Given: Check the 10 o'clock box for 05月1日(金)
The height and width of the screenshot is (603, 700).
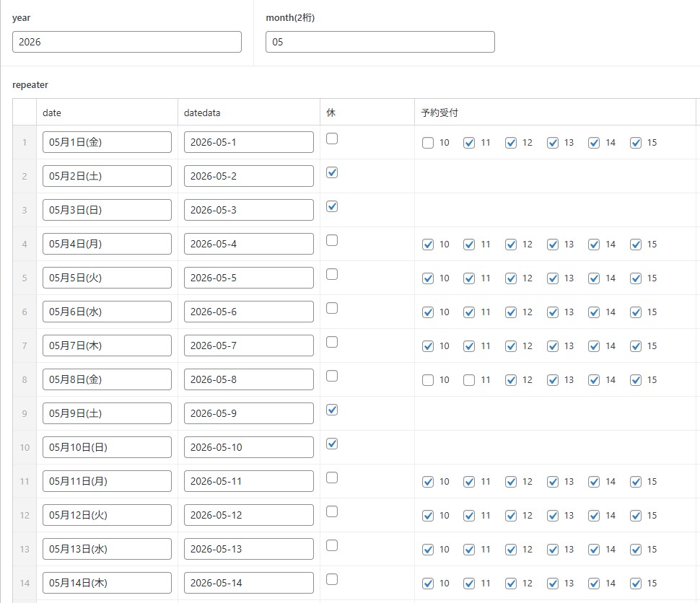Looking at the screenshot, I should (428, 143).
